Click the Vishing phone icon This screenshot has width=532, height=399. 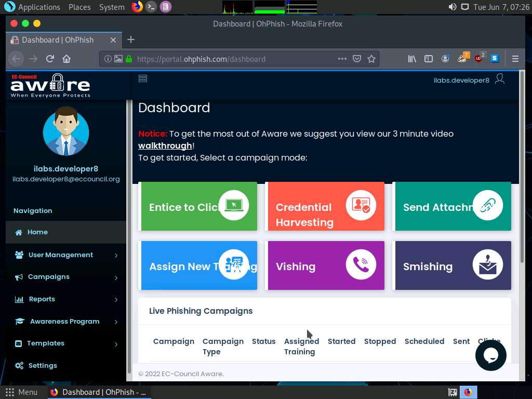(361, 264)
